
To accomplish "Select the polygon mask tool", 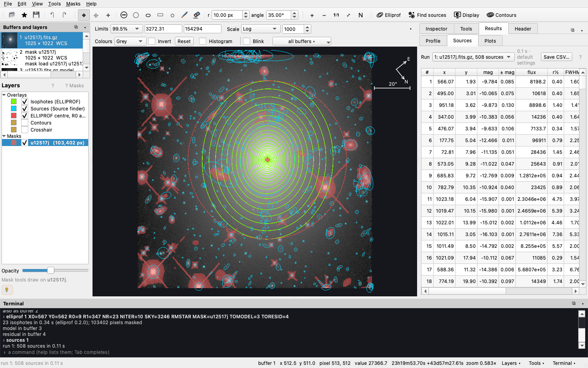I will pos(172,15).
